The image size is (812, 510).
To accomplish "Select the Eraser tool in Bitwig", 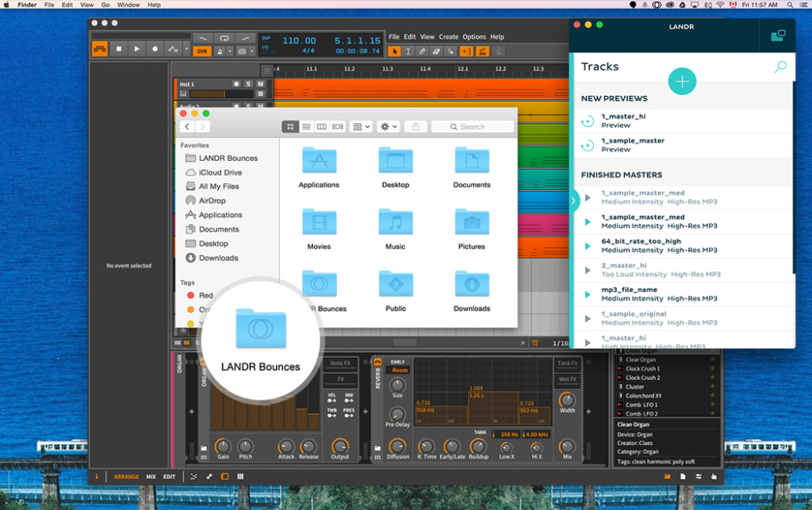I will click(x=436, y=52).
